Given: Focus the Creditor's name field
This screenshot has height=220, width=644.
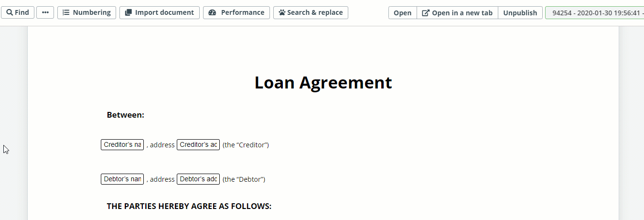Looking at the screenshot, I should (122, 144).
